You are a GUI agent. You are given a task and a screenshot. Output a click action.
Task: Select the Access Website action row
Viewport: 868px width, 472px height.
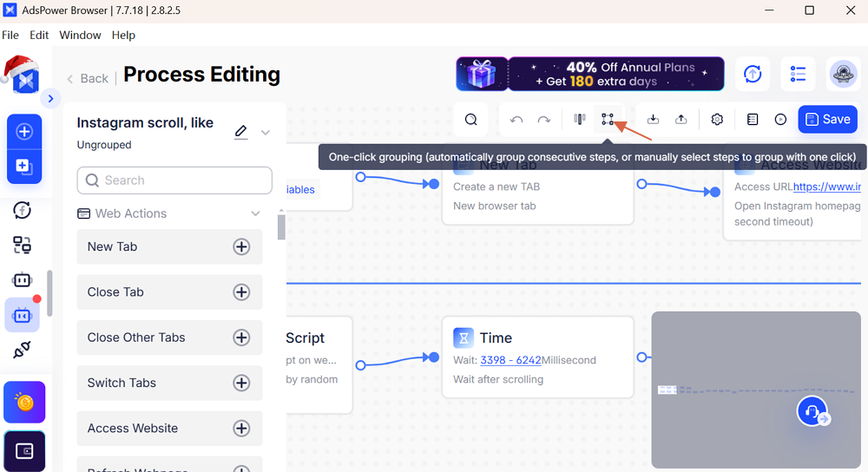coord(169,429)
